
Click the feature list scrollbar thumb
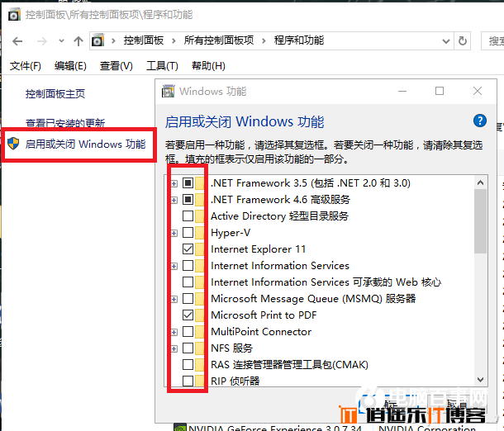tap(481, 221)
